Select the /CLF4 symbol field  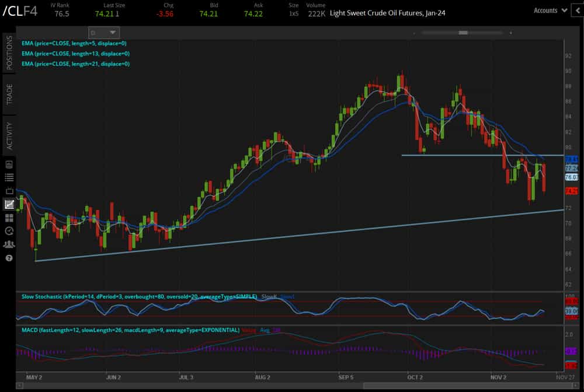(20, 10)
